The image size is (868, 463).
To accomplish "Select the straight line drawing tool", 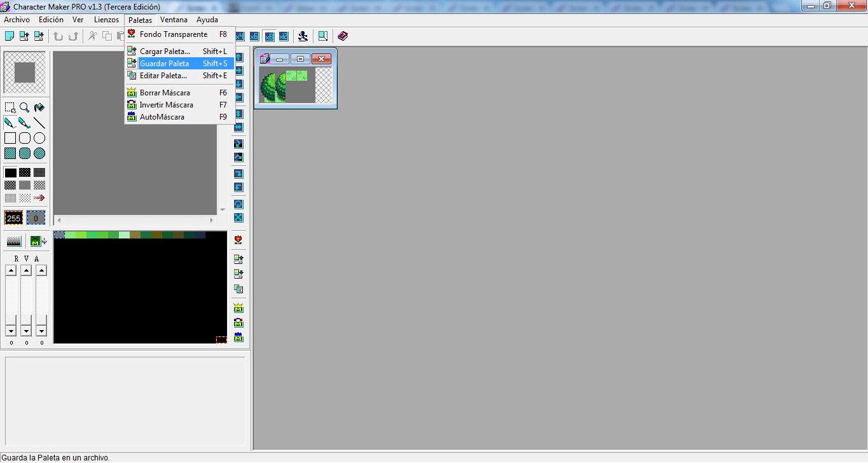I will click(x=39, y=123).
